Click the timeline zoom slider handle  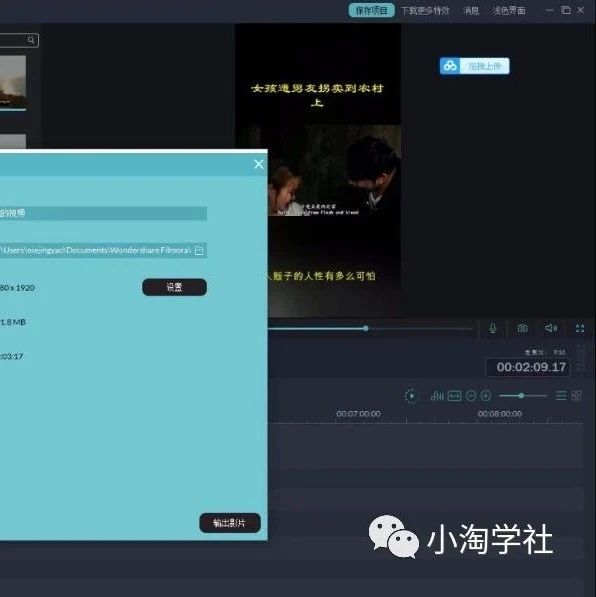click(x=521, y=396)
